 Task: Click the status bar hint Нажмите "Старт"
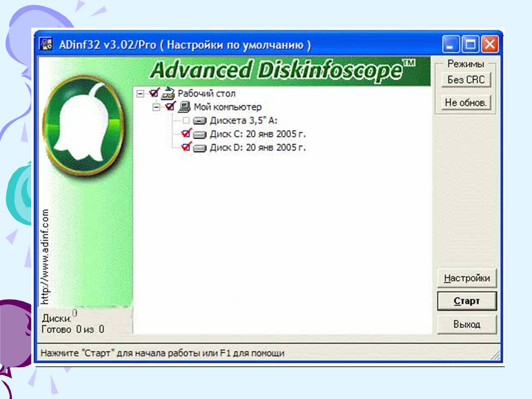(162, 353)
